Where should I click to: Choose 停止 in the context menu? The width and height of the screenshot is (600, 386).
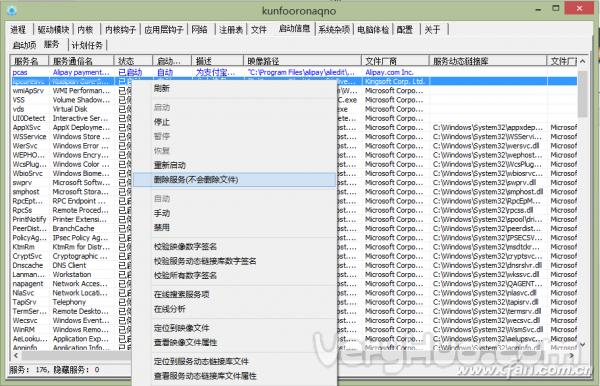coord(234,122)
